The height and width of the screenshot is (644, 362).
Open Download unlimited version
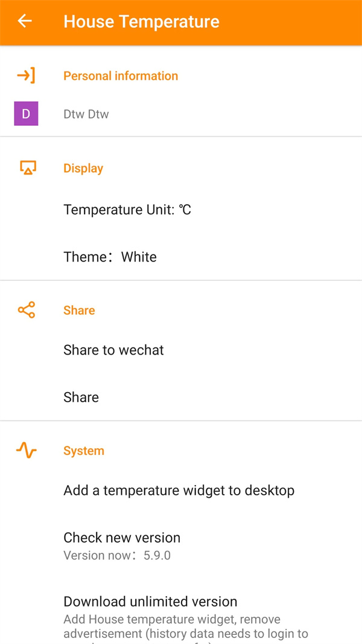(150, 602)
